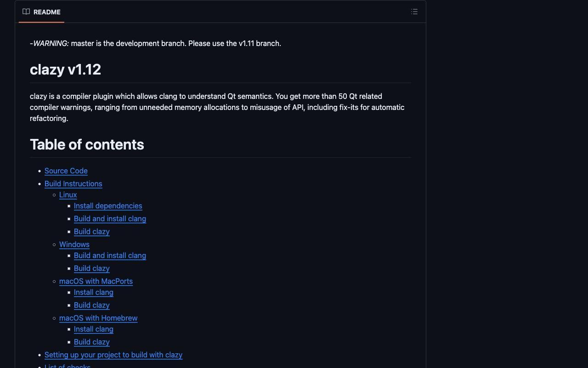
Task: Jump to the Linux section link
Action: coord(68,195)
